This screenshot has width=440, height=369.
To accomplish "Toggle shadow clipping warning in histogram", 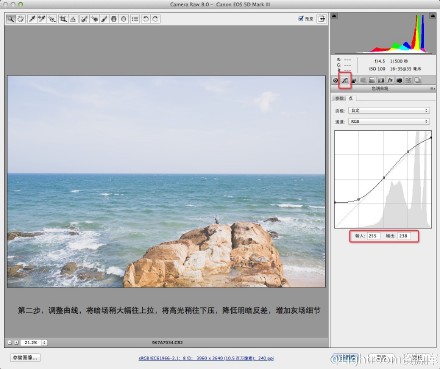I will pyautogui.click(x=334, y=16).
